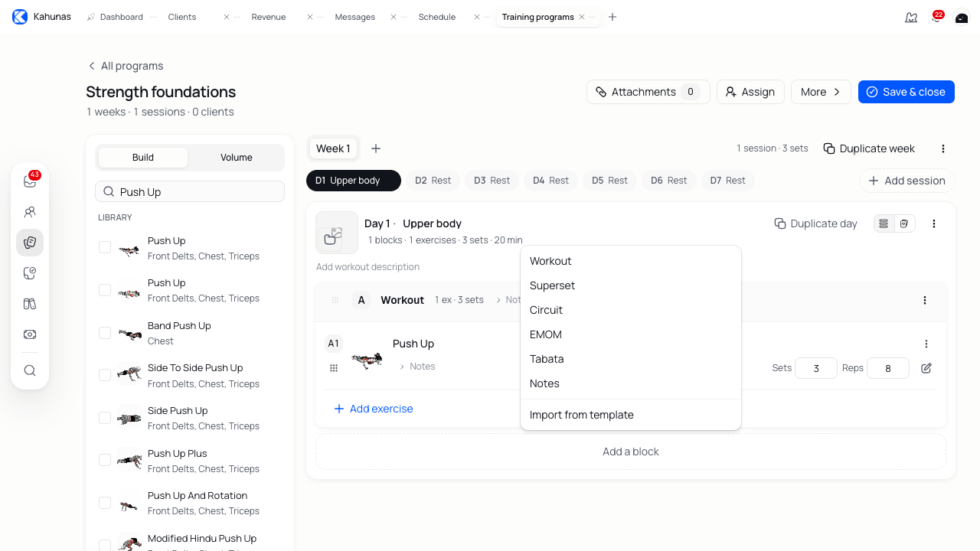Open the search icon in left sidebar
This screenshot has height=551, width=980.
pos(30,370)
